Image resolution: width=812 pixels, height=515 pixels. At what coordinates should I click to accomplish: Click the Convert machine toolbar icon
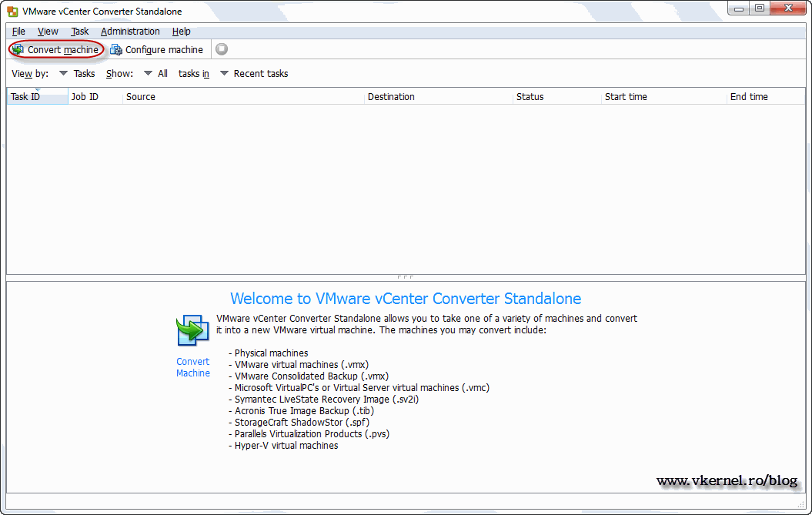pos(17,49)
